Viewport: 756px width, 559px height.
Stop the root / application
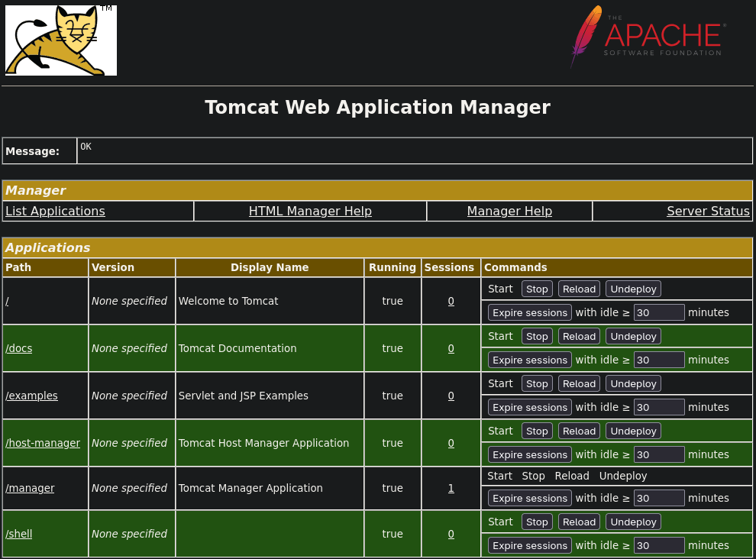click(537, 289)
